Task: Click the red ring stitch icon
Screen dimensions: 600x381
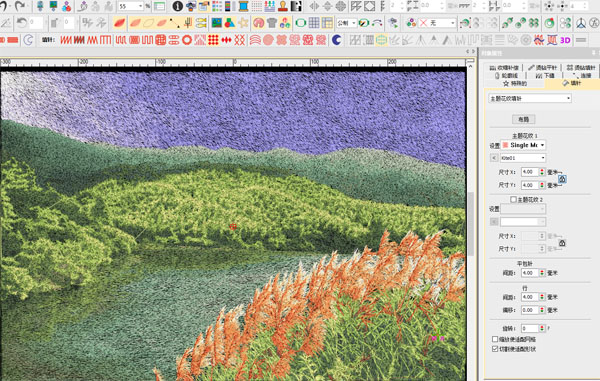Action: coord(187,40)
